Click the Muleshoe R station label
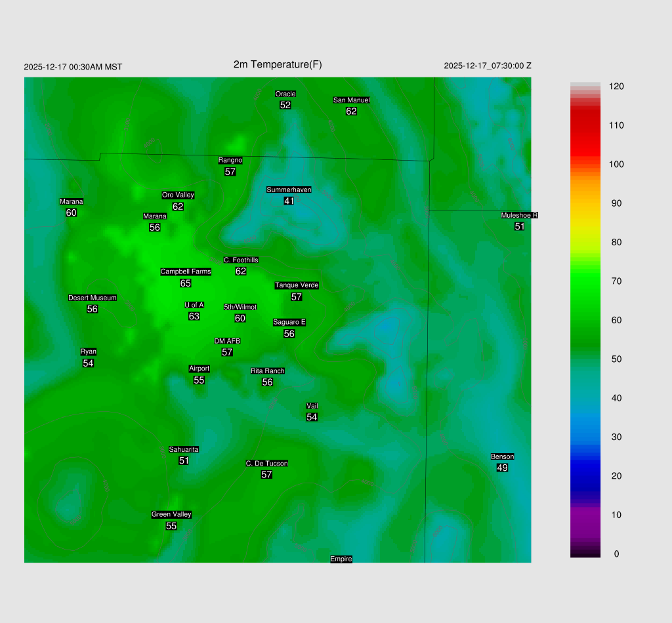 (x=519, y=215)
